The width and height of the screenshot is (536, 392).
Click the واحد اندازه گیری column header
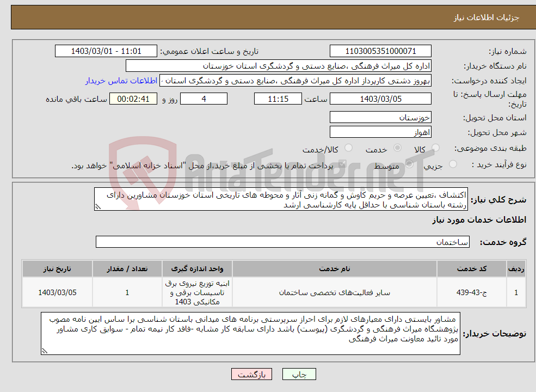(x=197, y=269)
